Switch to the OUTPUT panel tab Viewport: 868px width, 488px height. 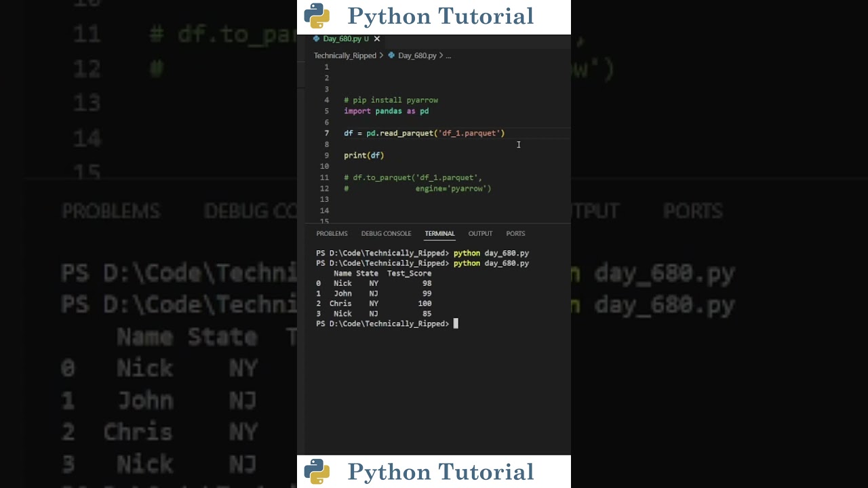click(x=480, y=233)
